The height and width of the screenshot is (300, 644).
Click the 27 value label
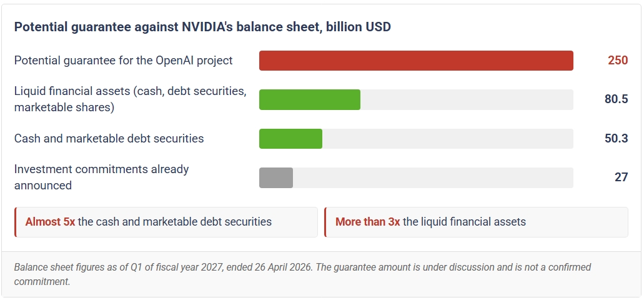click(x=621, y=177)
